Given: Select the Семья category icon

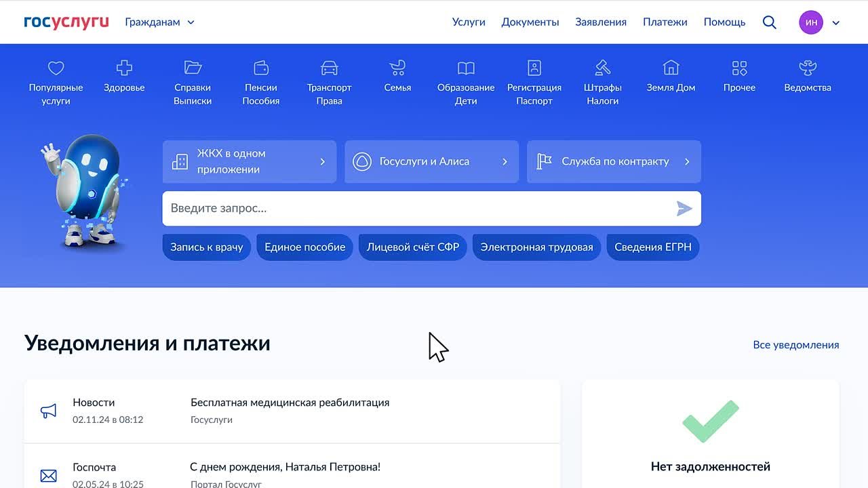Looking at the screenshot, I should point(397,76).
